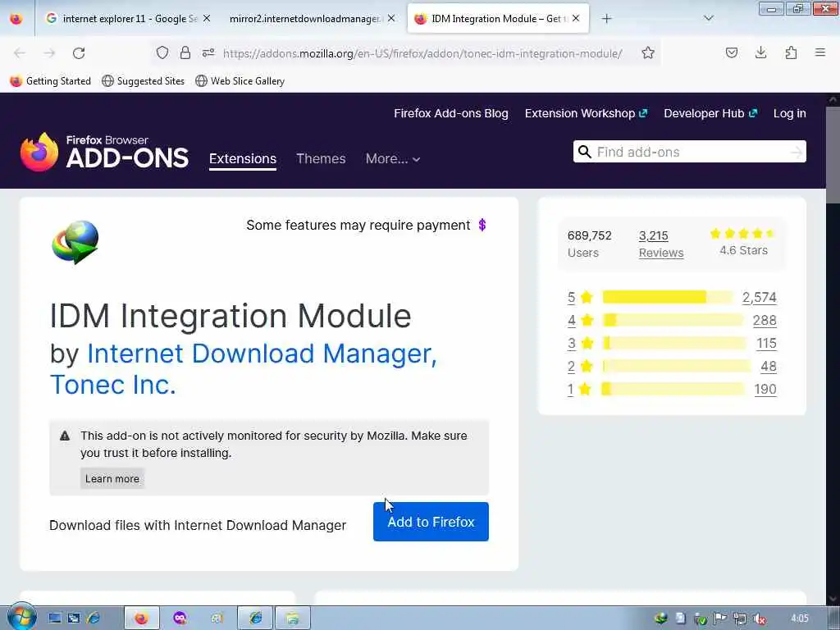
Task: Click the 4.6 Stars rating stars
Action: [x=743, y=234]
